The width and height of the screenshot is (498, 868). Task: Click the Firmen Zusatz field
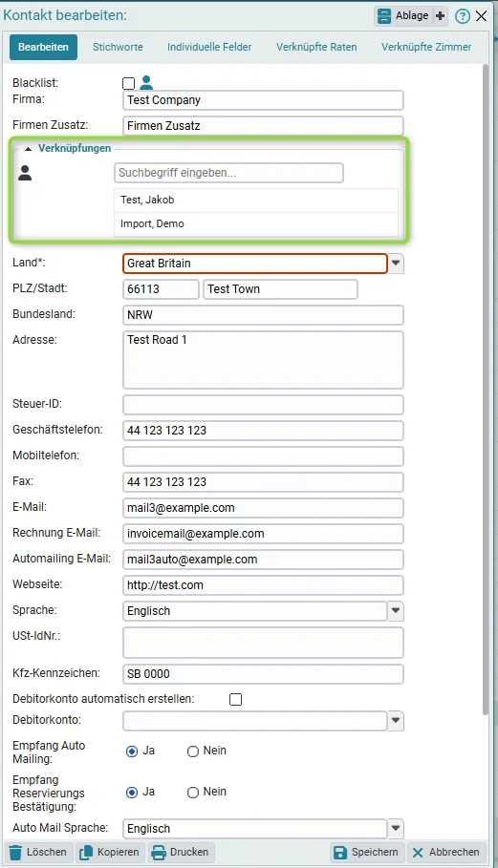coord(263,126)
